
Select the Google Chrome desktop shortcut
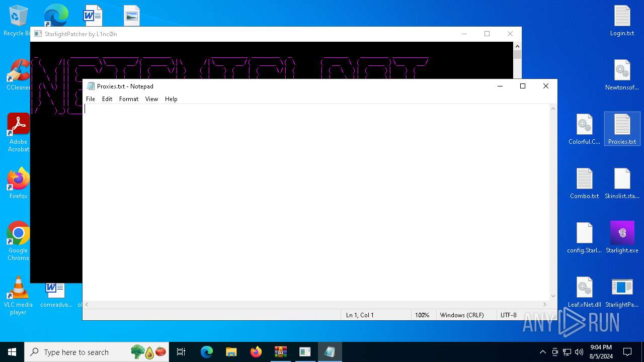click(x=18, y=241)
